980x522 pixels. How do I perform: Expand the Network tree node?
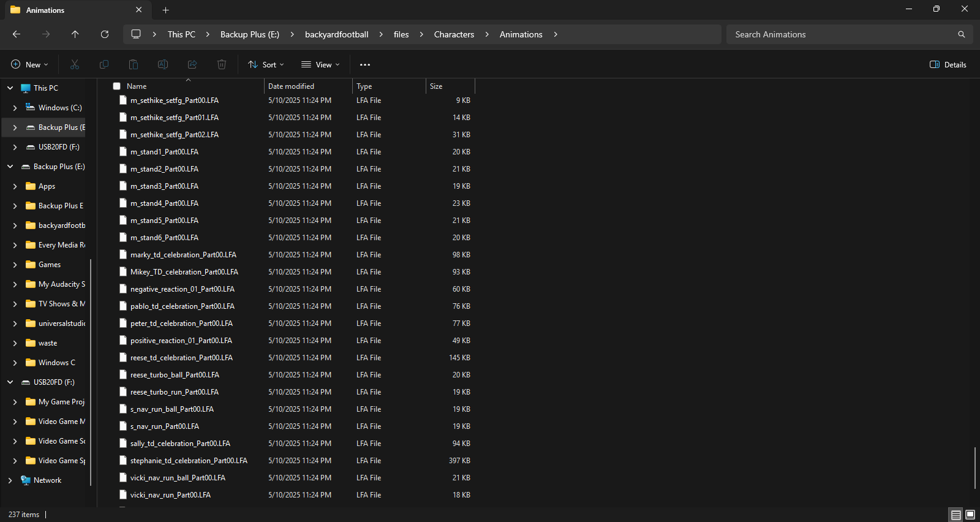(10, 480)
